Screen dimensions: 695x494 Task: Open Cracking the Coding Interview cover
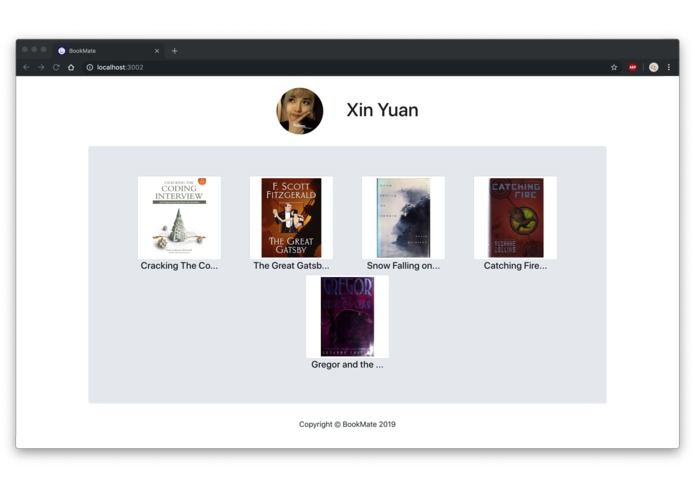point(179,218)
